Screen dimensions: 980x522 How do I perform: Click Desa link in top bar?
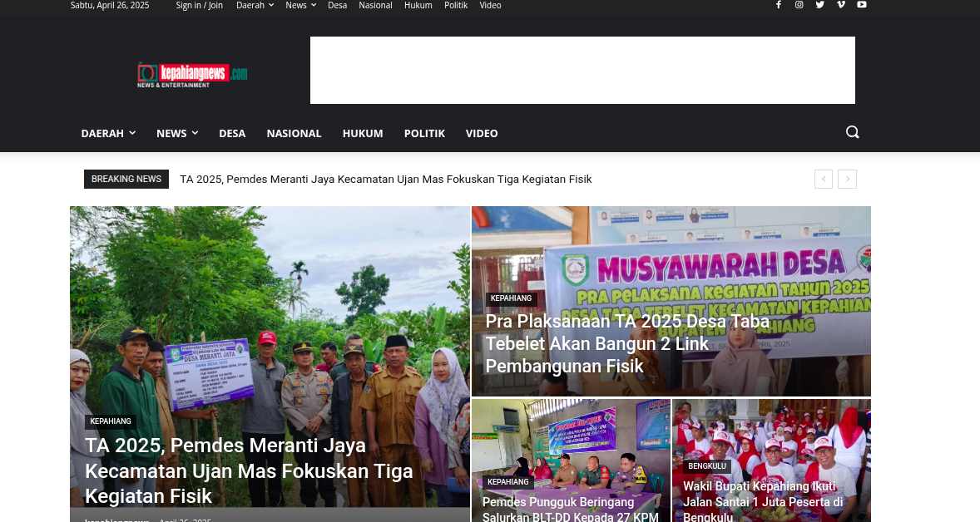pos(338,5)
